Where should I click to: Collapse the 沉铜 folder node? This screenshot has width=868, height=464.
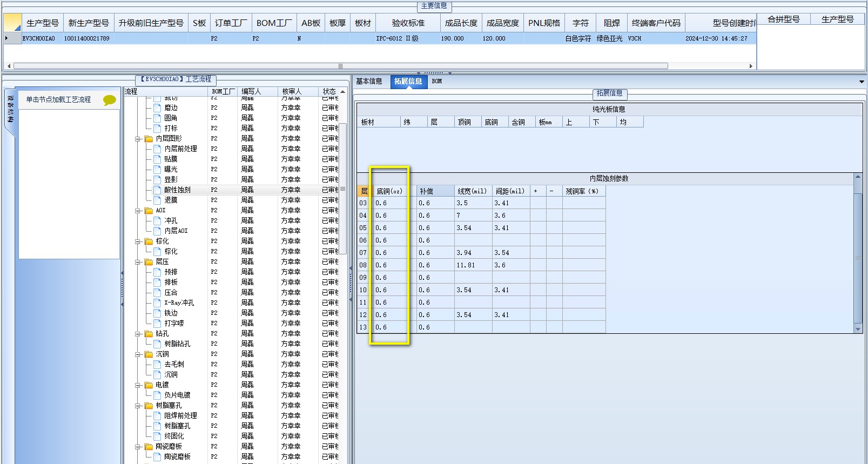coord(138,355)
